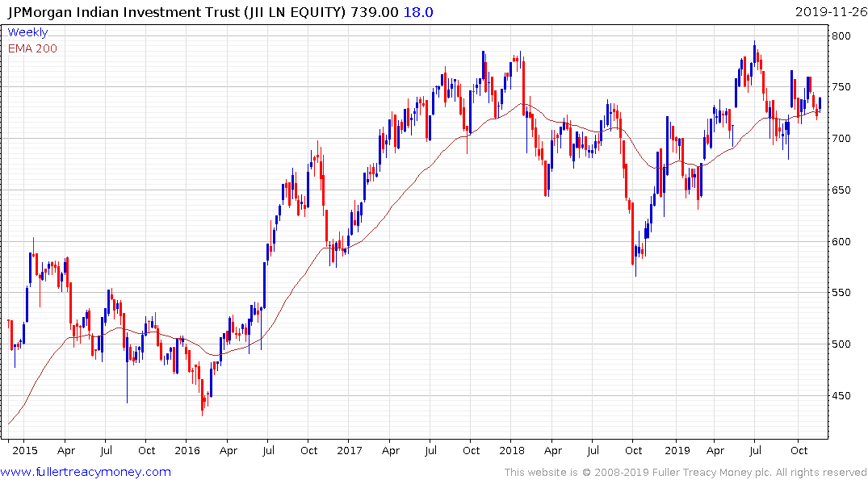
Task: Click the 750 price axis label
Action: (x=841, y=87)
